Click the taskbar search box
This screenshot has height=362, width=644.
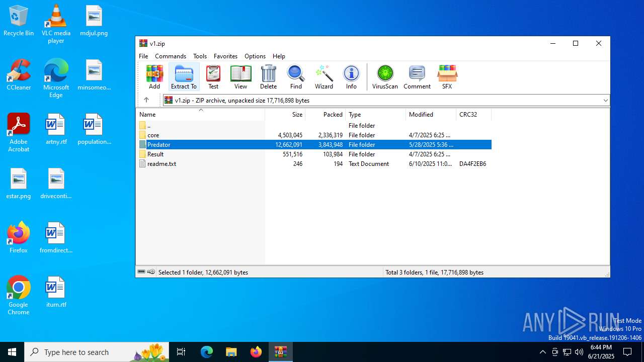tap(98, 352)
